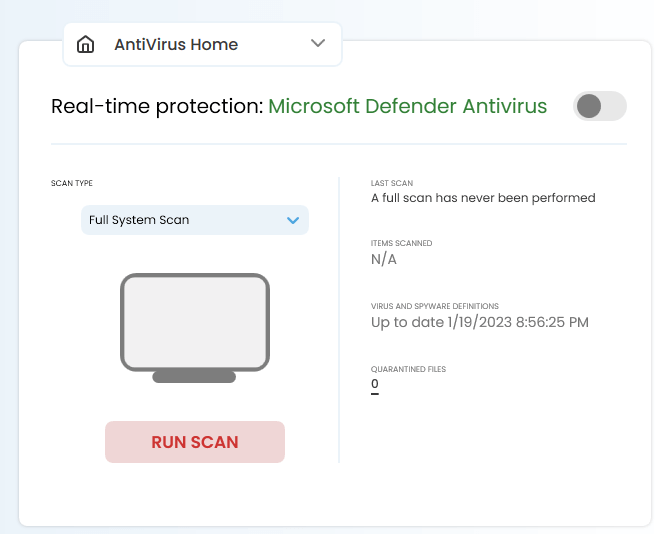This screenshot has height=534, width=658.
Task: Click the house icon beside AntiVirus Home
Action: click(85, 44)
